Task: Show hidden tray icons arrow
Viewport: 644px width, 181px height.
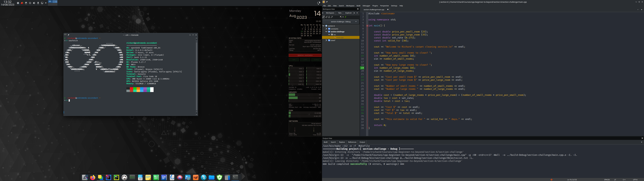Action: click(46, 3)
